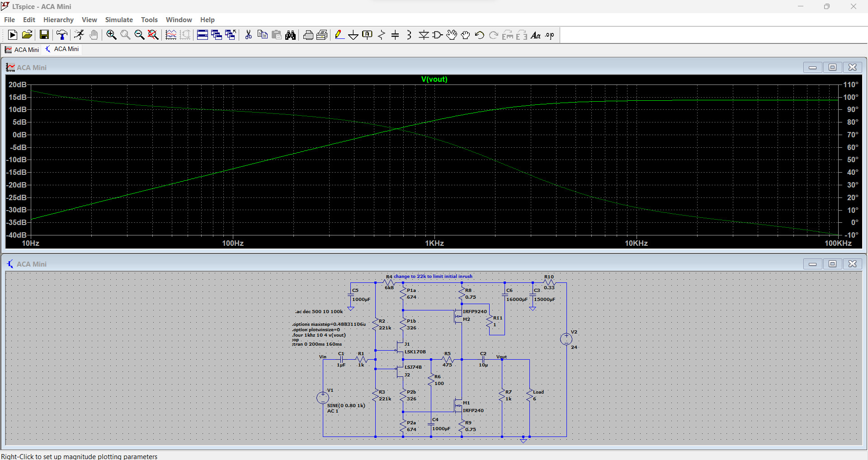The width and height of the screenshot is (868, 460).
Task: Click the IRFP9240 transistor label
Action: pyautogui.click(x=475, y=311)
